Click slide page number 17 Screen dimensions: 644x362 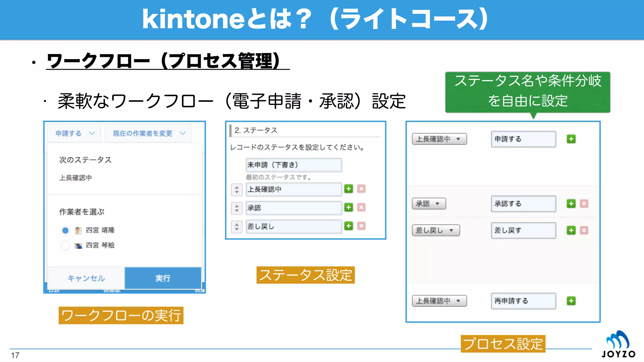click(15, 355)
